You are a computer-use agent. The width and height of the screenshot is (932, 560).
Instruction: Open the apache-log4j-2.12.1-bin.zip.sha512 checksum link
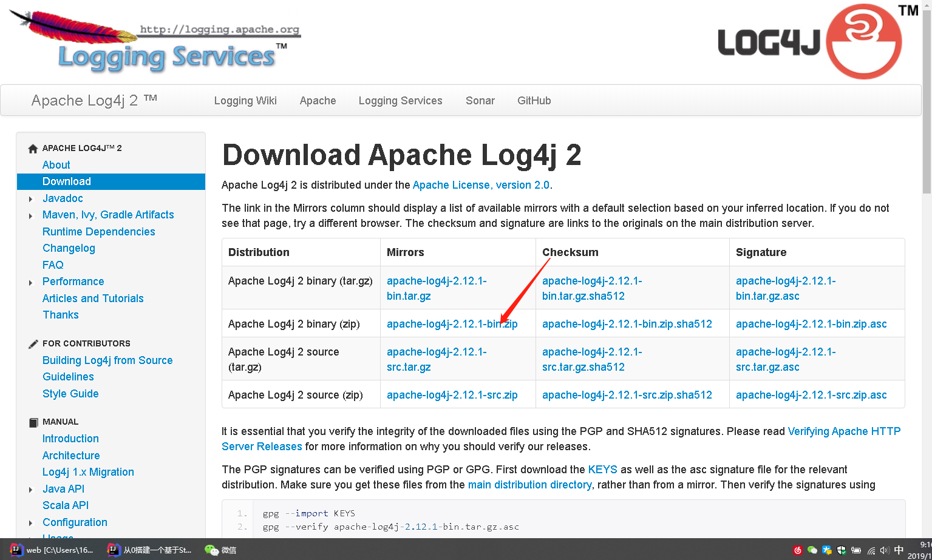(x=627, y=324)
